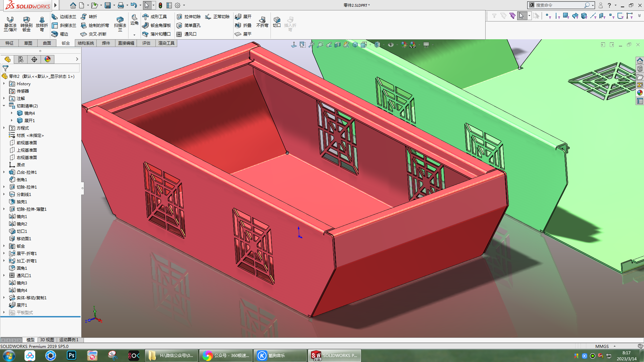Expand the 通风口1 feature node
Viewport: 644px width, 362px height.
[x=4, y=275]
